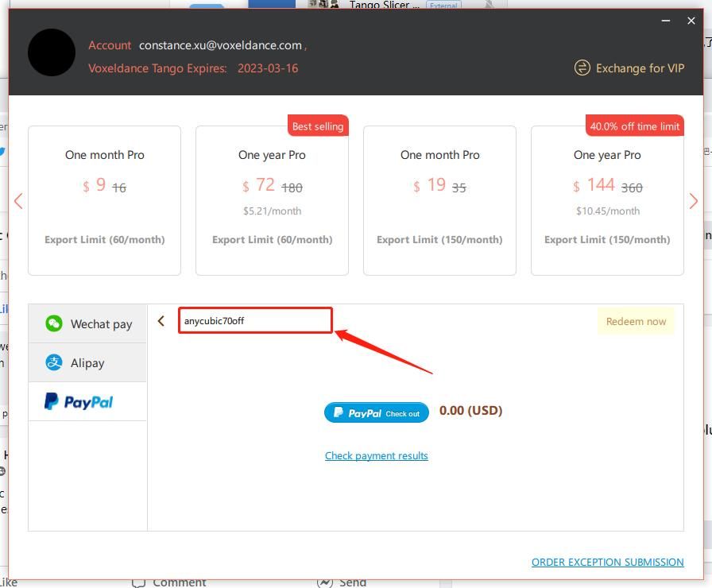This screenshot has width=712, height=588.
Task: Click into the anycubic70off coupon code field
Action: (x=255, y=320)
